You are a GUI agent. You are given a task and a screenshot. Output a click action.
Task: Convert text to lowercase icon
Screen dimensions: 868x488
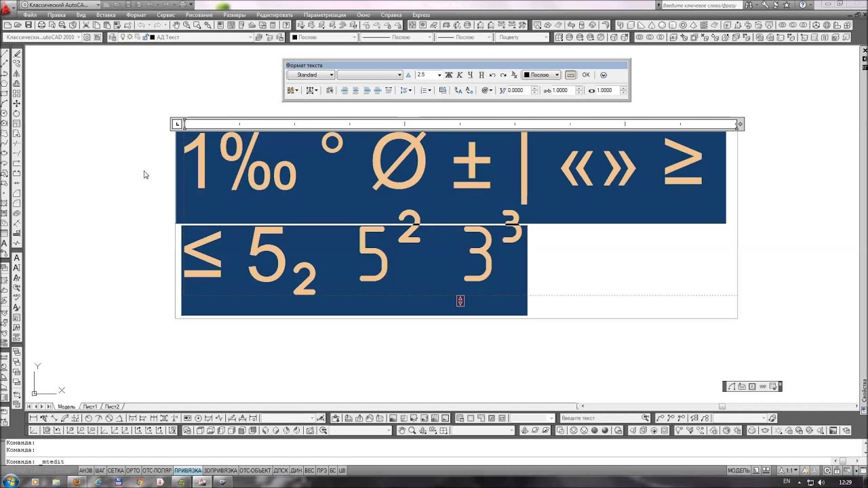click(469, 90)
